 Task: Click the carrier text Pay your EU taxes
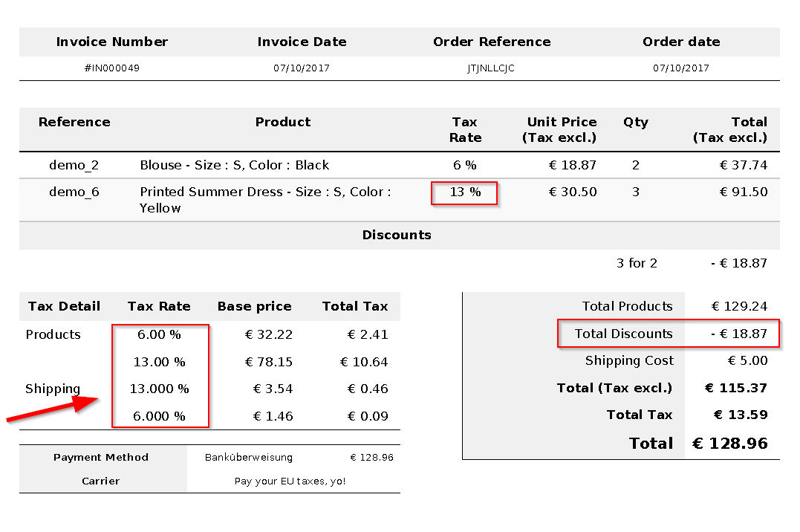point(290,481)
